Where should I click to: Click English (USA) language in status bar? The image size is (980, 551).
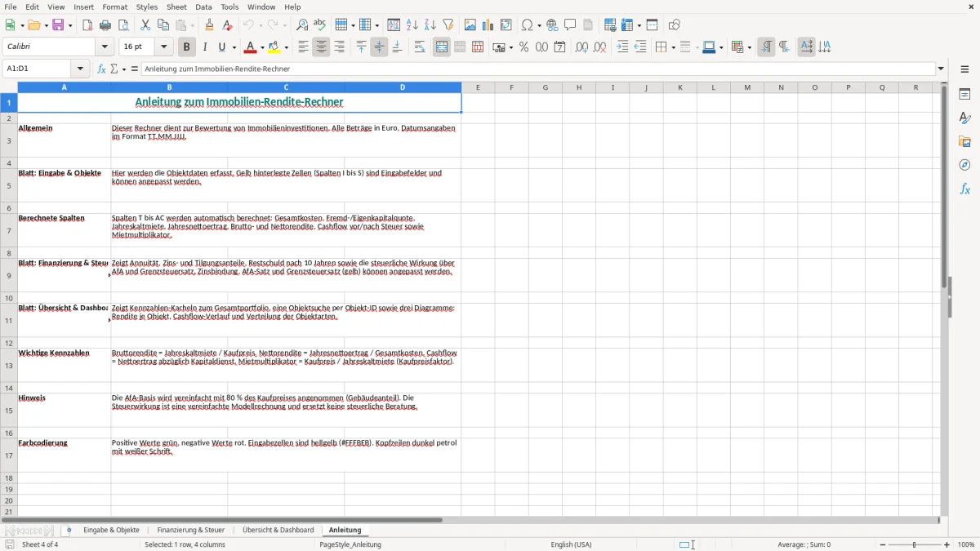(x=572, y=544)
